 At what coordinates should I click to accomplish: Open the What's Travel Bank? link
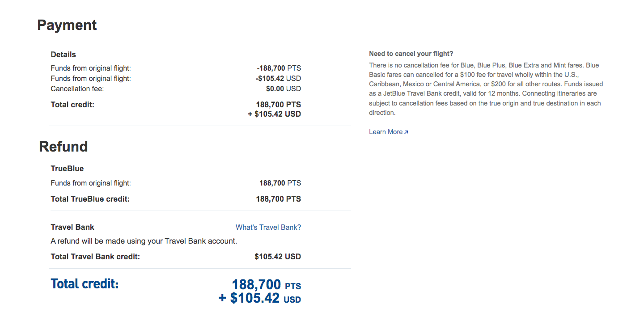(268, 227)
